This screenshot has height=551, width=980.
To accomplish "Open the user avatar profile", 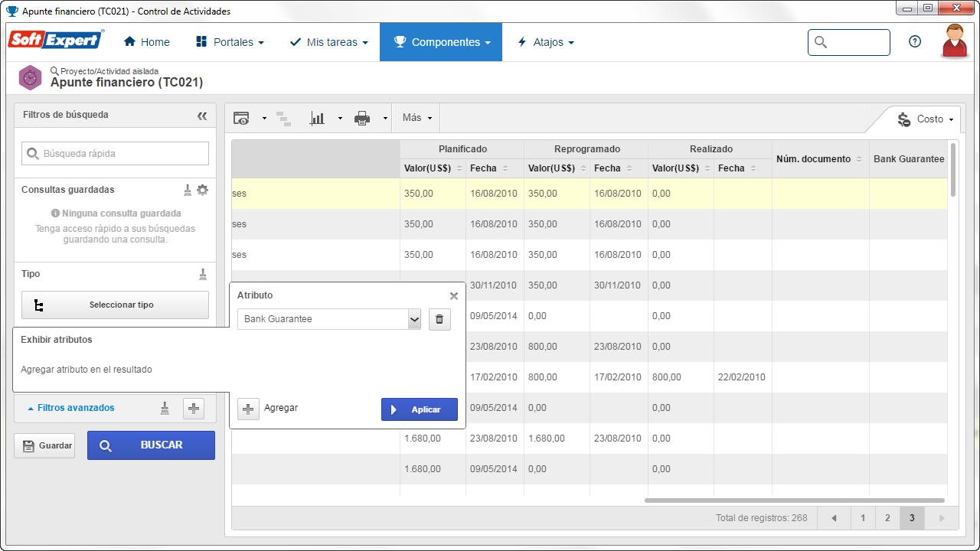I will tap(955, 41).
